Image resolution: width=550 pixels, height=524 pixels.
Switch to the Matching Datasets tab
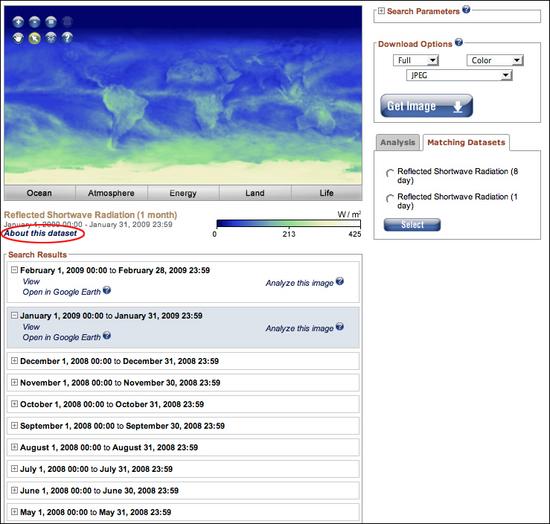pyautogui.click(x=466, y=142)
